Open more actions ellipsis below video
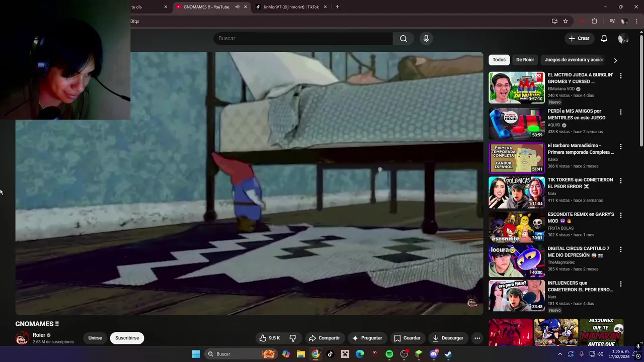Viewport: 644px width, 362px height. (x=477, y=338)
